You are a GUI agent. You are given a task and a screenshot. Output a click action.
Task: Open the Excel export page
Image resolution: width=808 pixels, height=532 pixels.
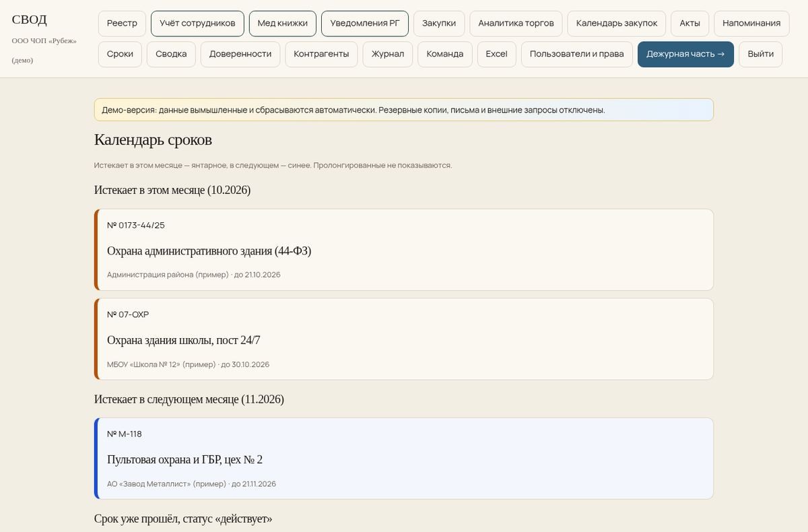[x=497, y=54]
